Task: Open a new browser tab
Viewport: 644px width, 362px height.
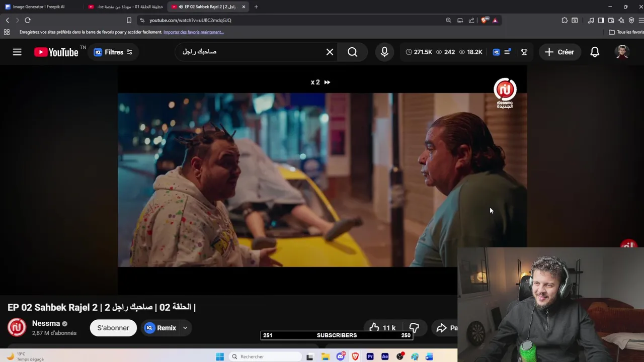Action: (256, 7)
